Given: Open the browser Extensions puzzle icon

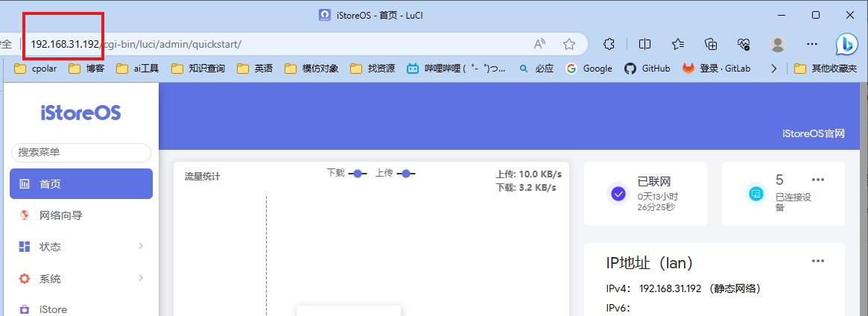Looking at the screenshot, I should tap(609, 44).
